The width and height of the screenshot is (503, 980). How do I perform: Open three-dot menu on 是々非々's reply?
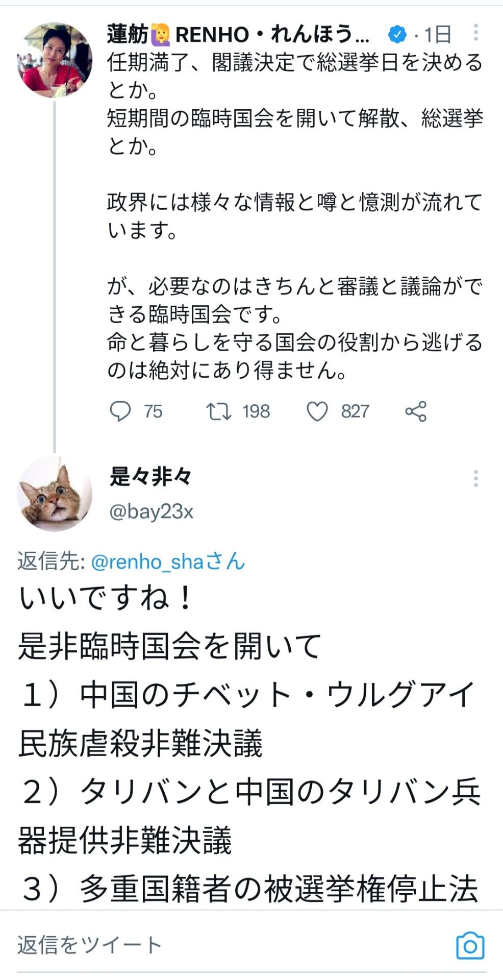point(475,479)
